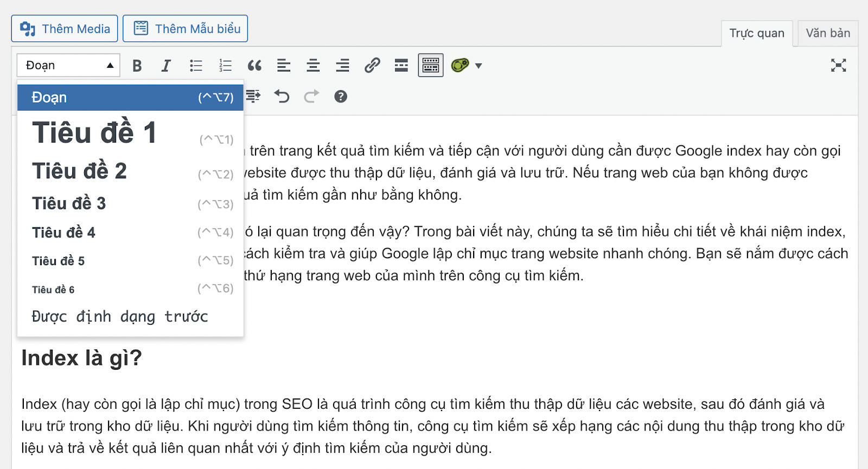Redo the last action
The height and width of the screenshot is (469, 868).
311,97
